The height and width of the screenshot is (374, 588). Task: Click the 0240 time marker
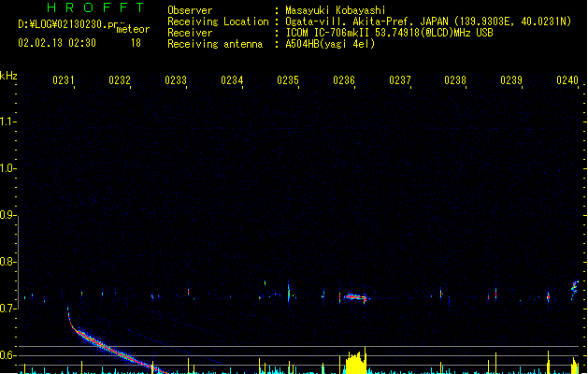[x=567, y=80]
